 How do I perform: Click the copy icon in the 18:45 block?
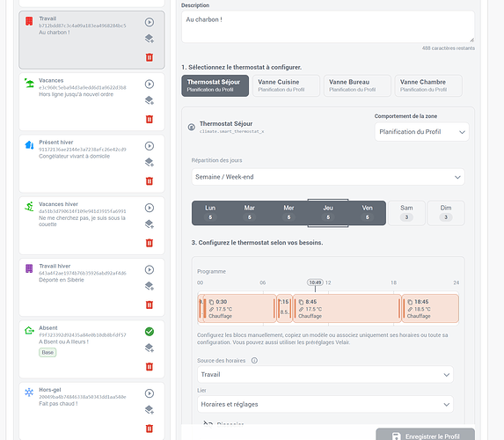coord(410,302)
